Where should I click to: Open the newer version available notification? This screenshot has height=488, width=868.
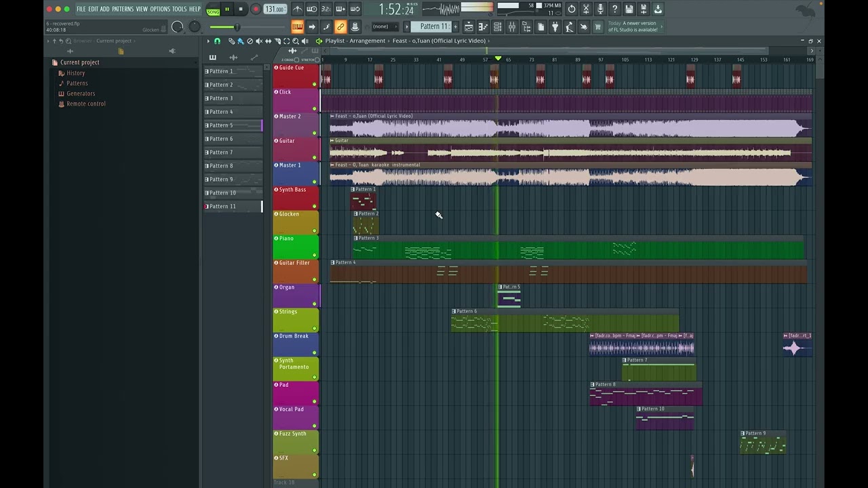point(635,26)
